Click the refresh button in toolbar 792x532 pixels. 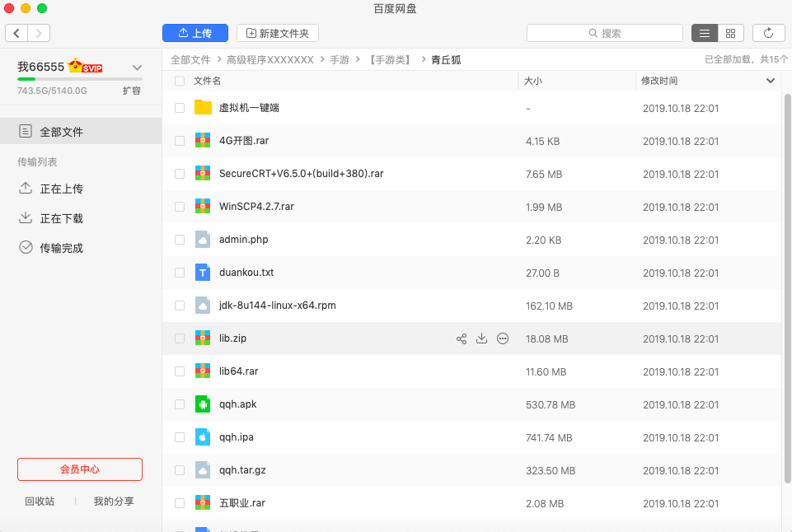(x=768, y=33)
